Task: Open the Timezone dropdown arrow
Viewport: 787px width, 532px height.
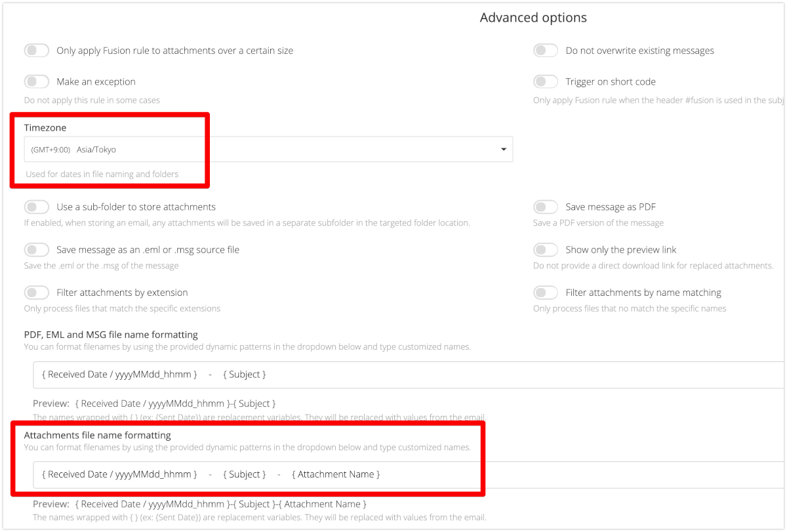Action: [504, 150]
